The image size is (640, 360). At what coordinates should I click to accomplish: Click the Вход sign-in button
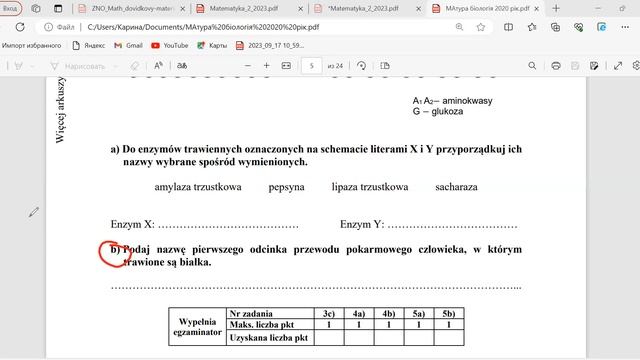[10, 8]
